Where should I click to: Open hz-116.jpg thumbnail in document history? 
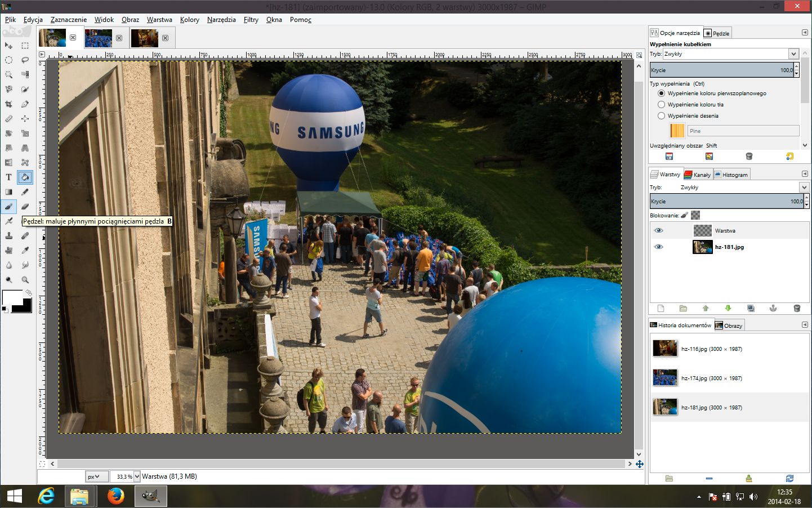point(665,349)
